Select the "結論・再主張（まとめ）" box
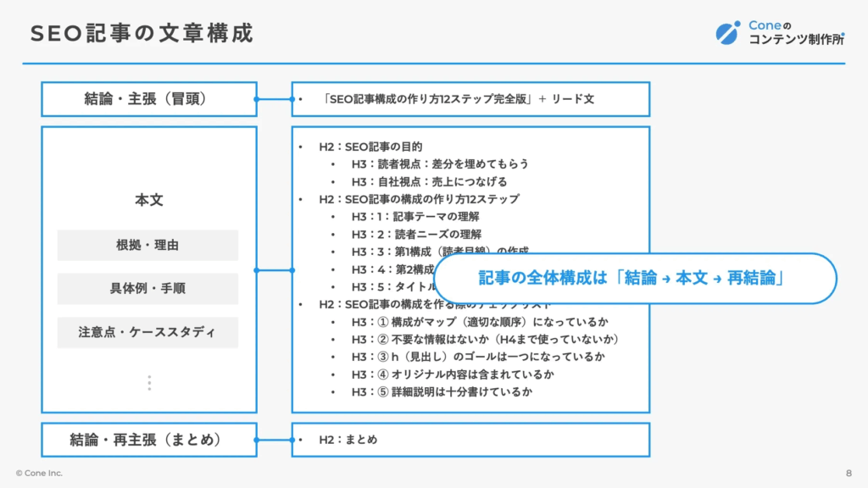The height and width of the screenshot is (488, 868). pyautogui.click(x=149, y=440)
